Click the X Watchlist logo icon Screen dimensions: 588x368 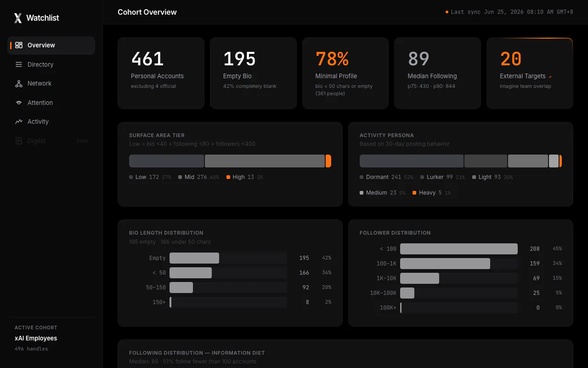click(18, 18)
